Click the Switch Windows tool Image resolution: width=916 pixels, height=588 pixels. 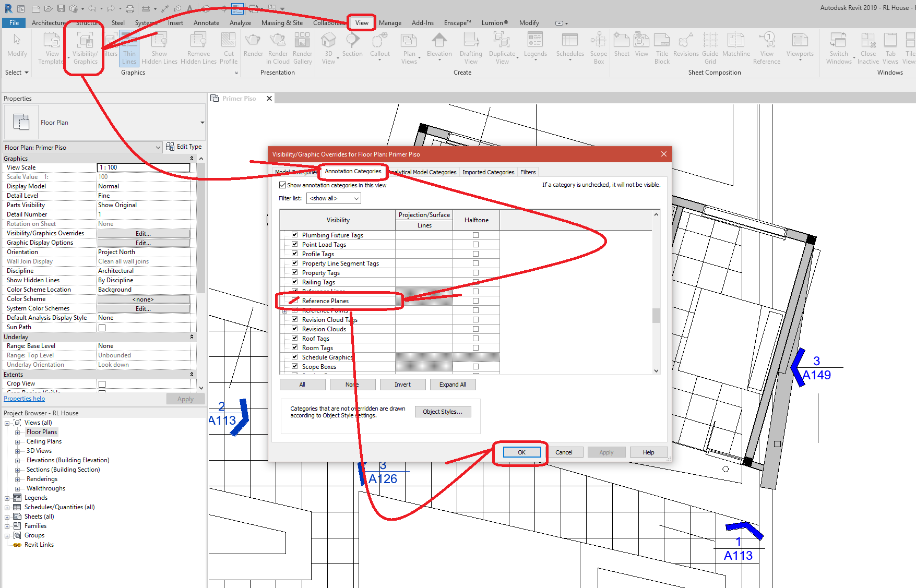tap(839, 48)
